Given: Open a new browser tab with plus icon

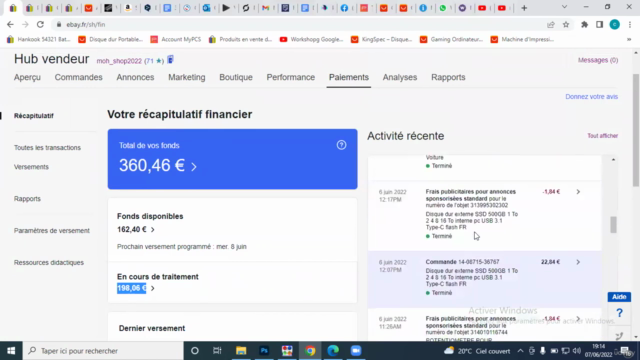Looking at the screenshot, I should coord(524,8).
